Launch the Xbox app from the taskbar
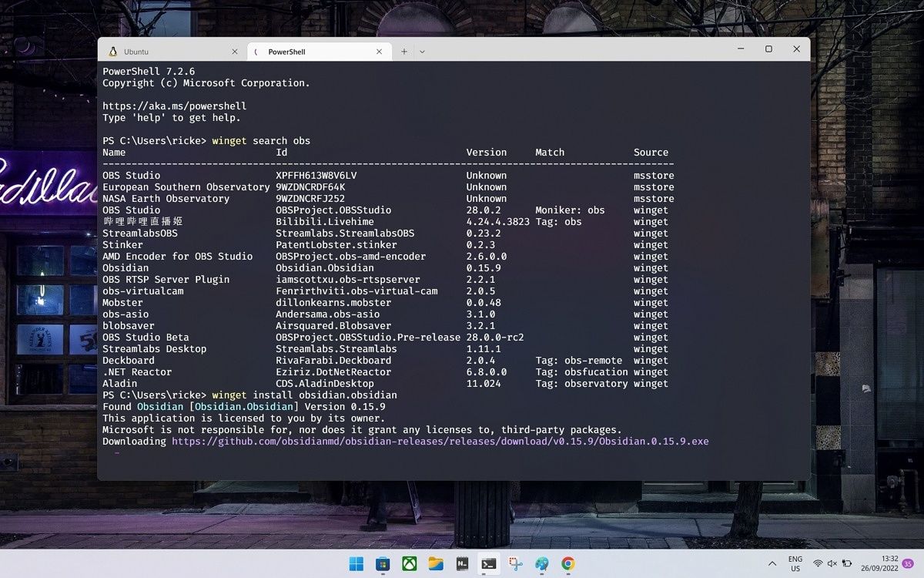This screenshot has height=578, width=924. click(x=408, y=564)
